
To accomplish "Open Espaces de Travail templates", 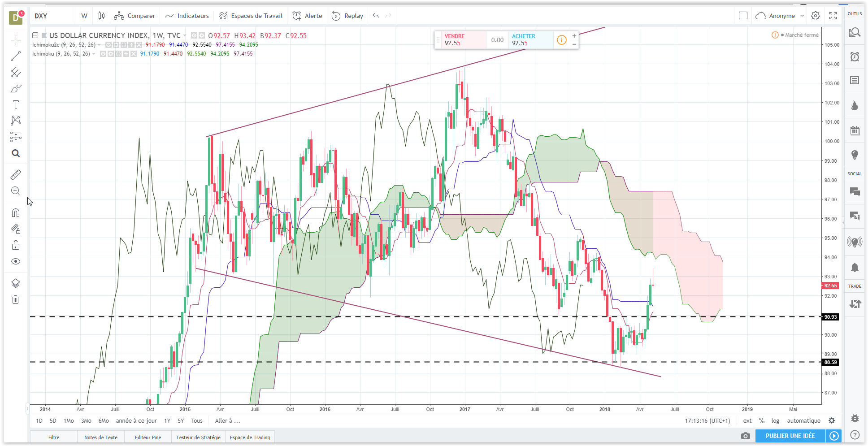I will tap(251, 16).
